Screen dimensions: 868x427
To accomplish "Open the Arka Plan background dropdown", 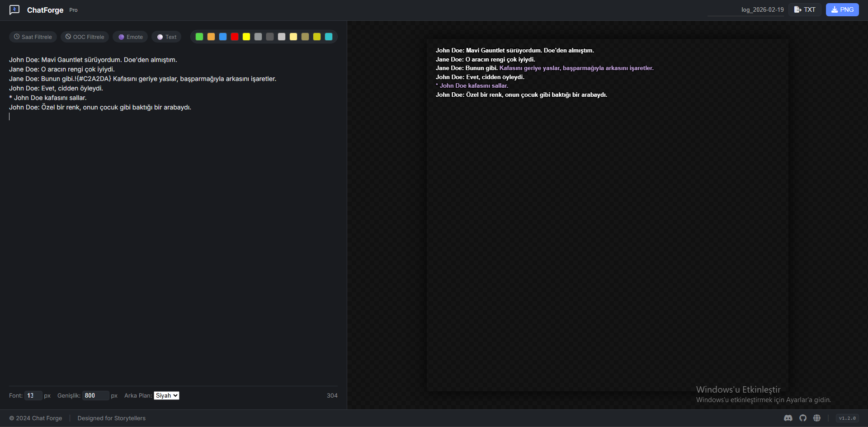I will [166, 396].
